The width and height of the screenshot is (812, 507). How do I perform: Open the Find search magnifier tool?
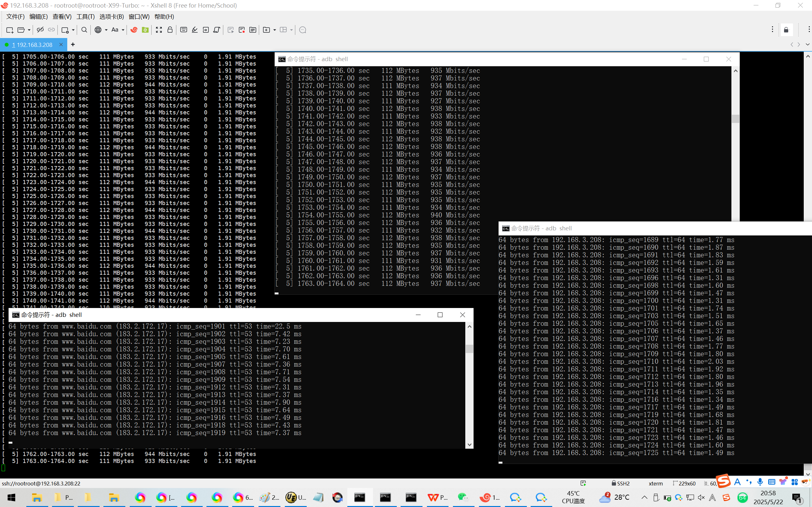click(84, 30)
